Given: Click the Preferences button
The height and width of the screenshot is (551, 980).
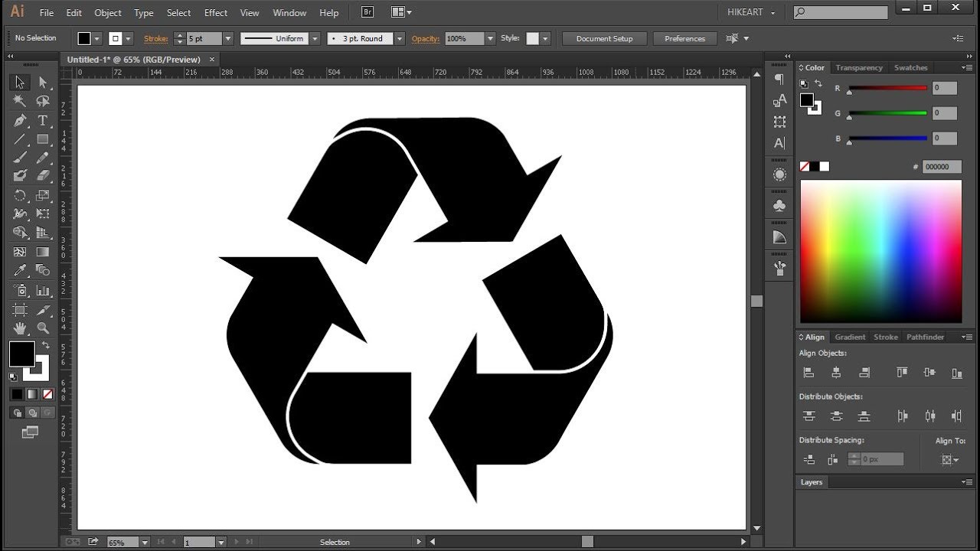Looking at the screenshot, I should coord(685,38).
